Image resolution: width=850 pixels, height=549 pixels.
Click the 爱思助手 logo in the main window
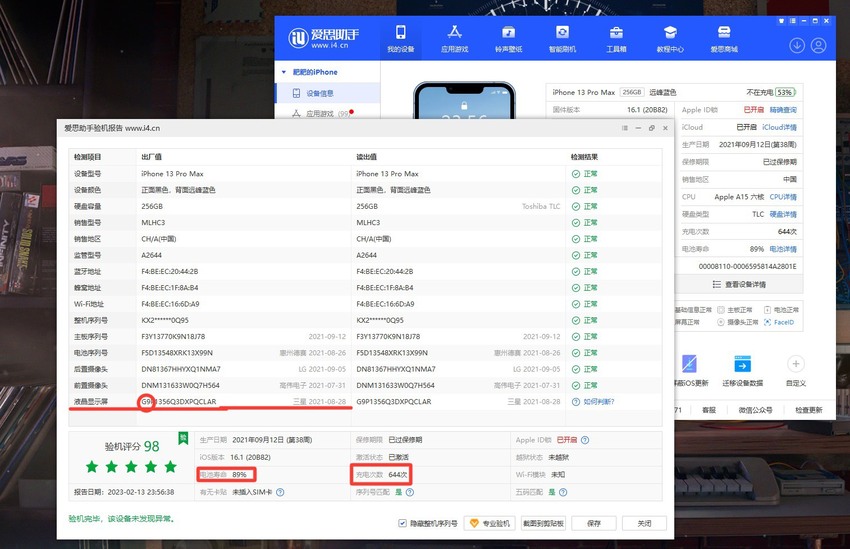point(324,38)
